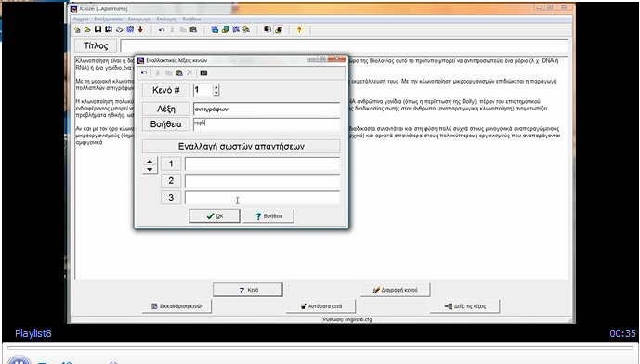The height and width of the screenshot is (364, 640).
Task: Open the Εισαγωγή menu
Action: [x=139, y=19]
